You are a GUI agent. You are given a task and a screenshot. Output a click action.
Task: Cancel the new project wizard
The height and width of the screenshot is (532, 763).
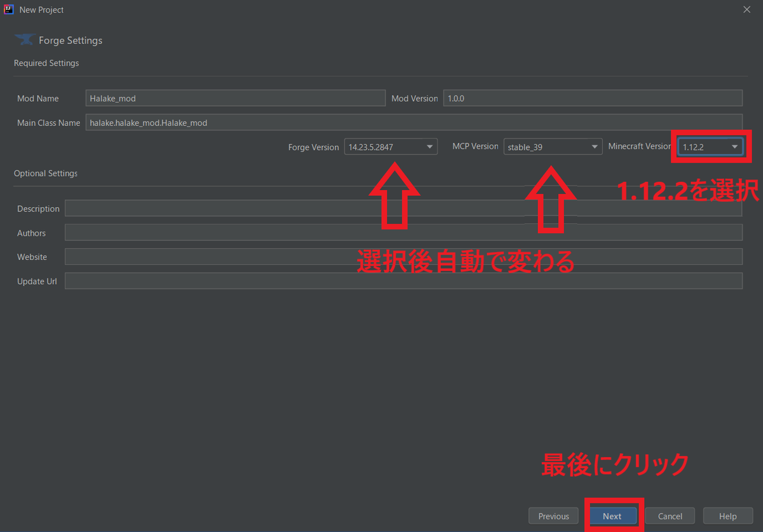(670, 516)
